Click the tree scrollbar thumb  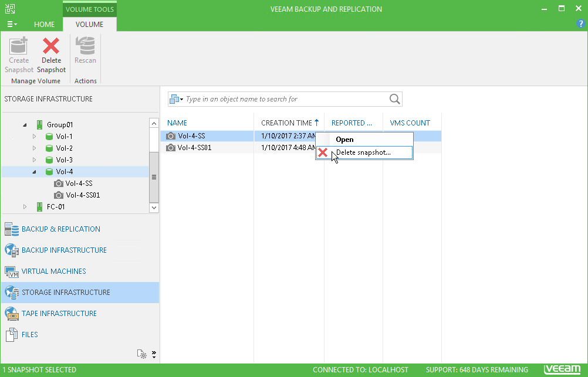pyautogui.click(x=154, y=177)
